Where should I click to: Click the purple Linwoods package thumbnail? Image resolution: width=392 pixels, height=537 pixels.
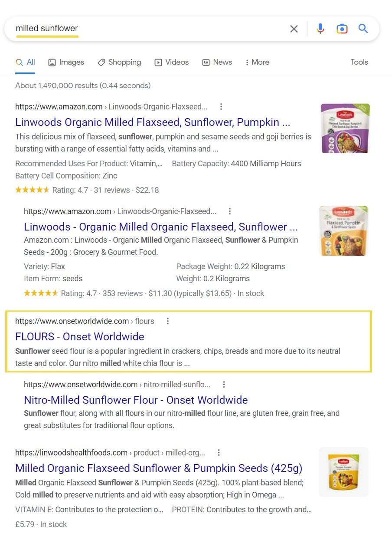345,128
